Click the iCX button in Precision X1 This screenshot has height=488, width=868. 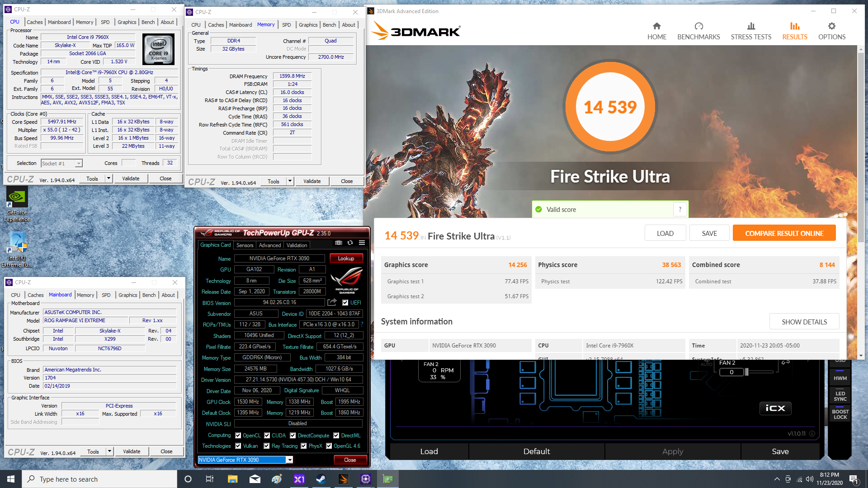pos(775,408)
